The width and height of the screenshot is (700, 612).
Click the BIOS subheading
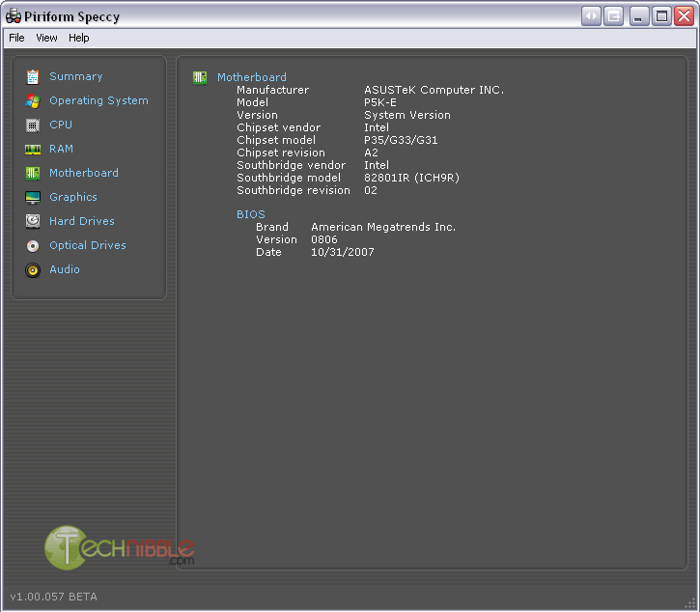pyautogui.click(x=250, y=214)
